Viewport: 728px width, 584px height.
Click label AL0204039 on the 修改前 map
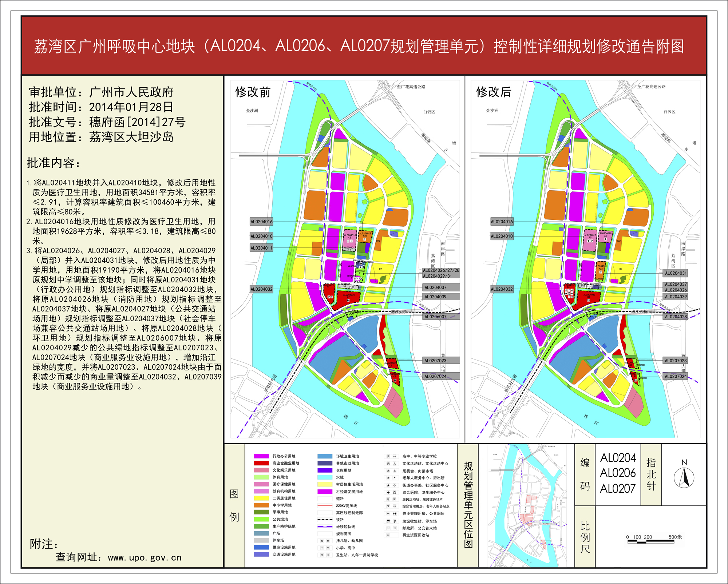pos(441,297)
